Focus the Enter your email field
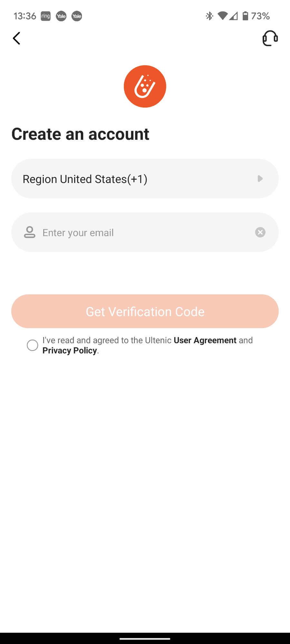Image resolution: width=290 pixels, height=644 pixels. click(145, 232)
